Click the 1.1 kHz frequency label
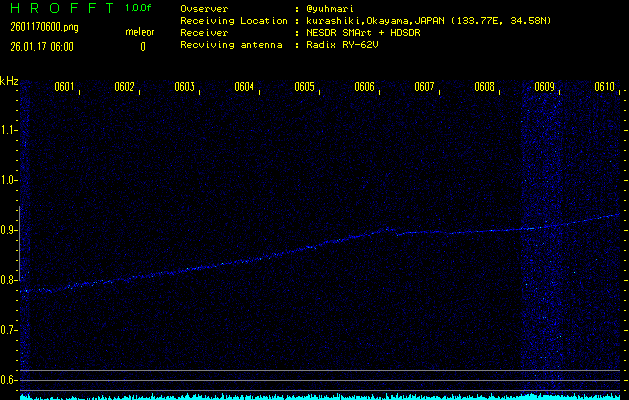The image size is (629, 400). pos(9,130)
